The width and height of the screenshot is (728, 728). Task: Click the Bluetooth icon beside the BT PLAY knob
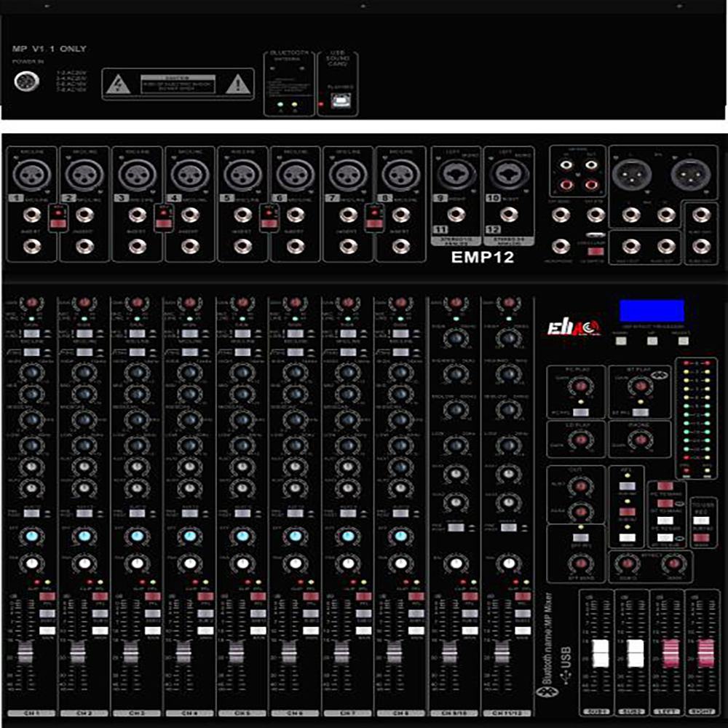658,376
